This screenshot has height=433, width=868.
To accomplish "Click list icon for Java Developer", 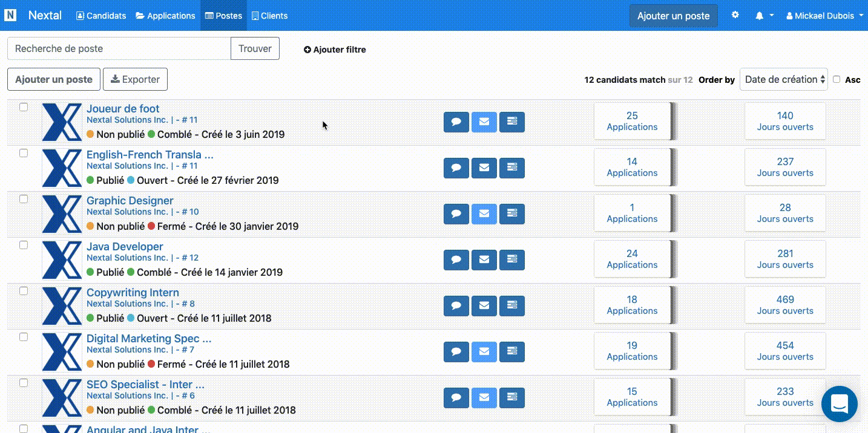I will coord(512,260).
